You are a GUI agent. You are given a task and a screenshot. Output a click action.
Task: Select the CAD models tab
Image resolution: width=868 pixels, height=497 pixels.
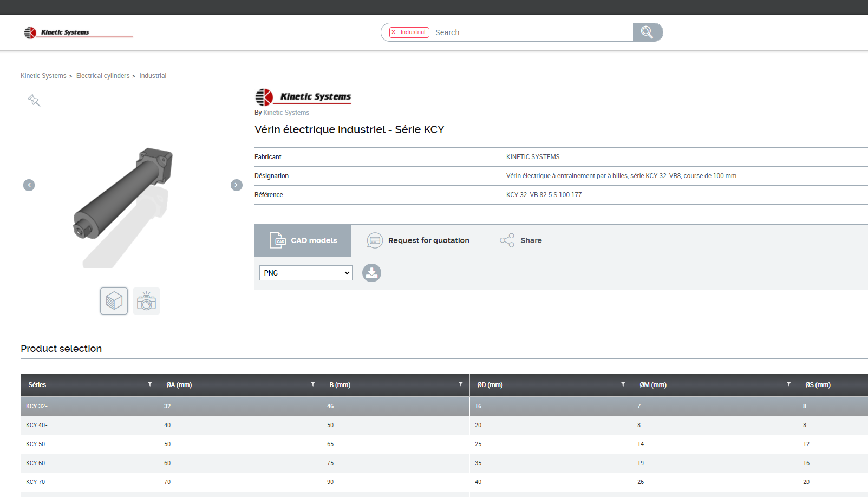coord(303,241)
